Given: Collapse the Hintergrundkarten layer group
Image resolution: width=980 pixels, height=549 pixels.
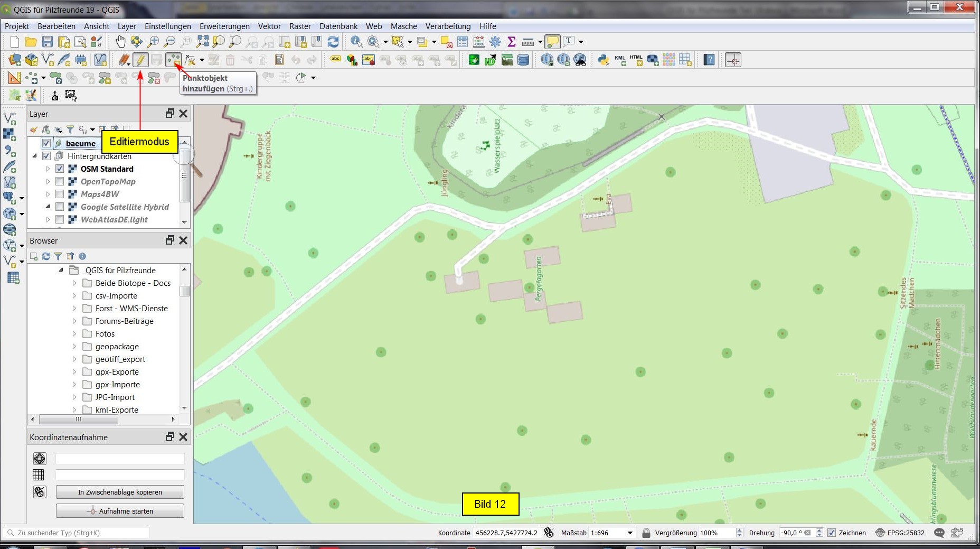Looking at the screenshot, I should pos(35,156).
